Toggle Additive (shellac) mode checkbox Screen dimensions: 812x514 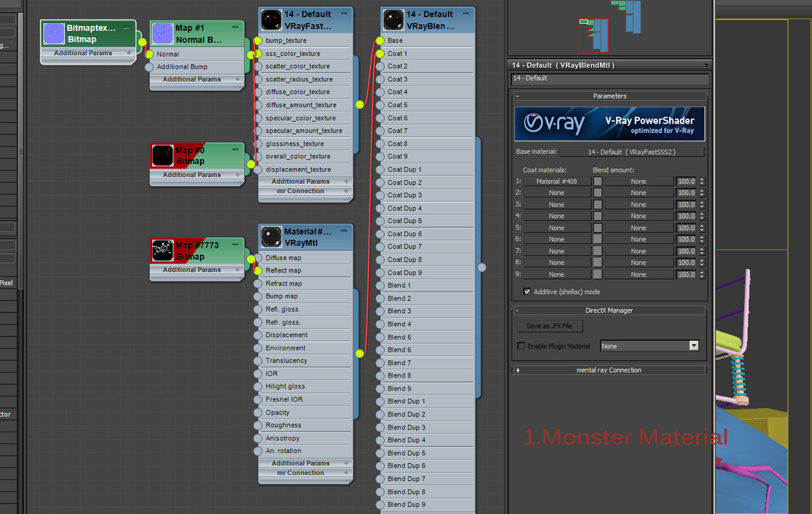527,292
